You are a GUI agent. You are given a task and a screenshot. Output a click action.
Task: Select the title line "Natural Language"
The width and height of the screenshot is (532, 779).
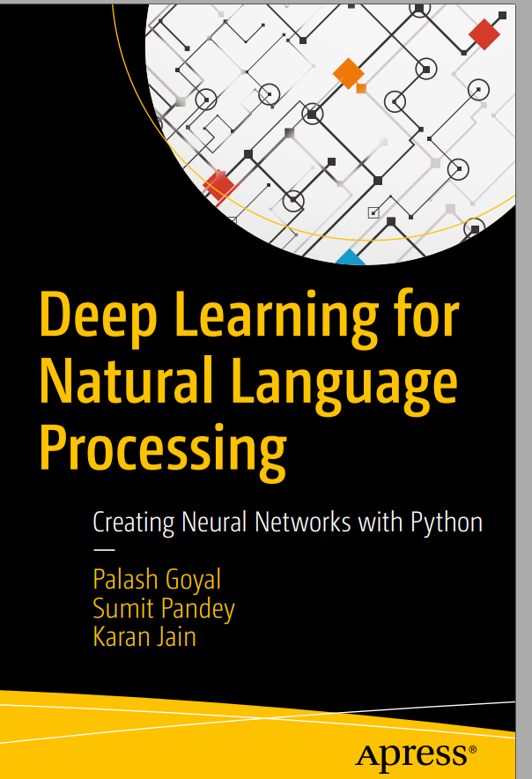click(248, 381)
